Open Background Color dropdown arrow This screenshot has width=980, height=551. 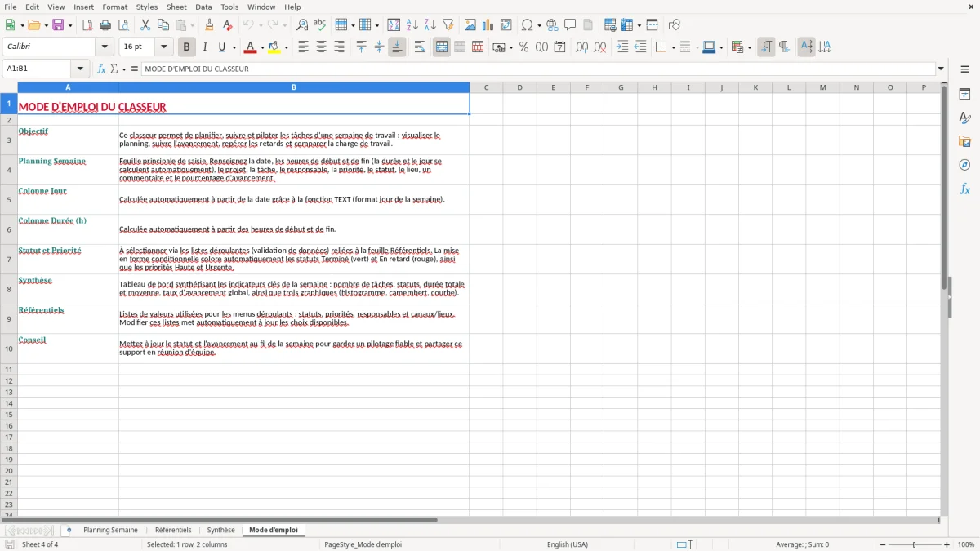coord(287,47)
